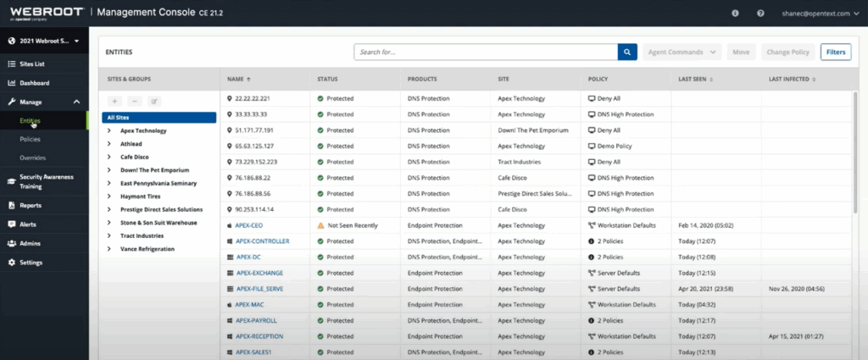This screenshot has height=360, width=868.
Task: Click the search magnifier button
Action: [627, 52]
